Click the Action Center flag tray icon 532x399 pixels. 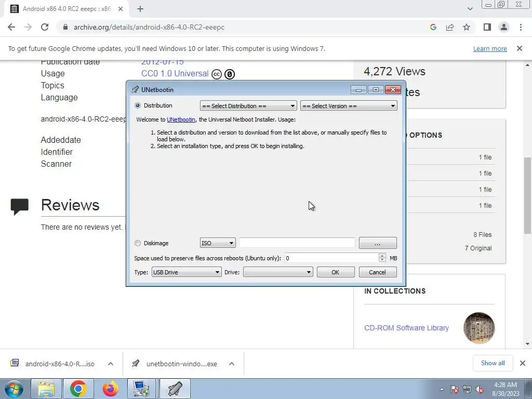coord(455,389)
